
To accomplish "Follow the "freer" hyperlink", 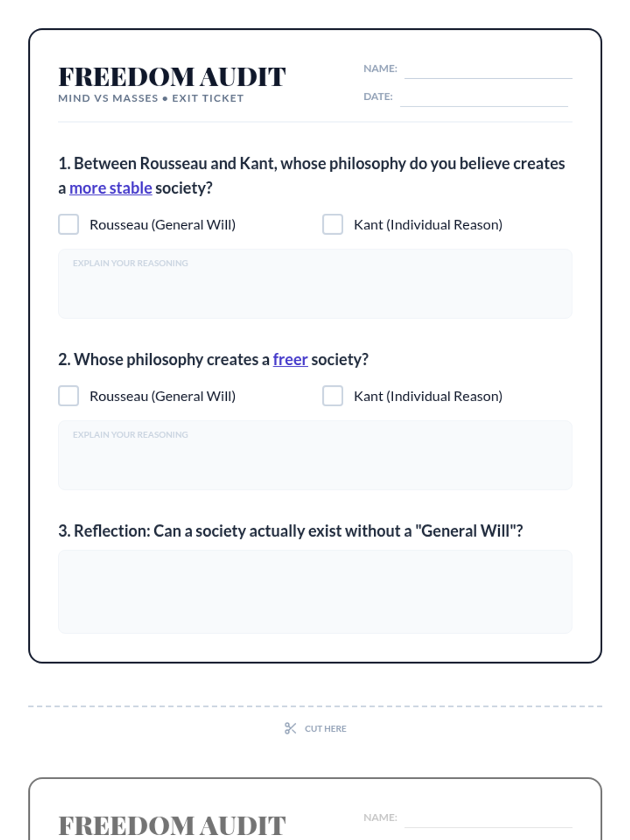I will [290, 360].
